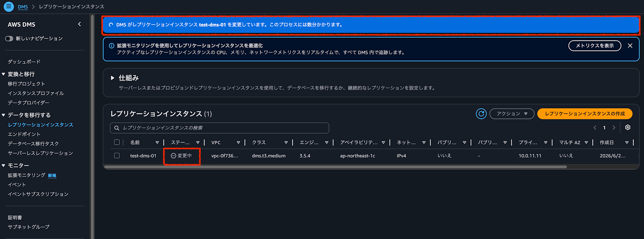Click the vpc-0f736... cell
Viewport: 644px width, 239px height.
point(224,156)
